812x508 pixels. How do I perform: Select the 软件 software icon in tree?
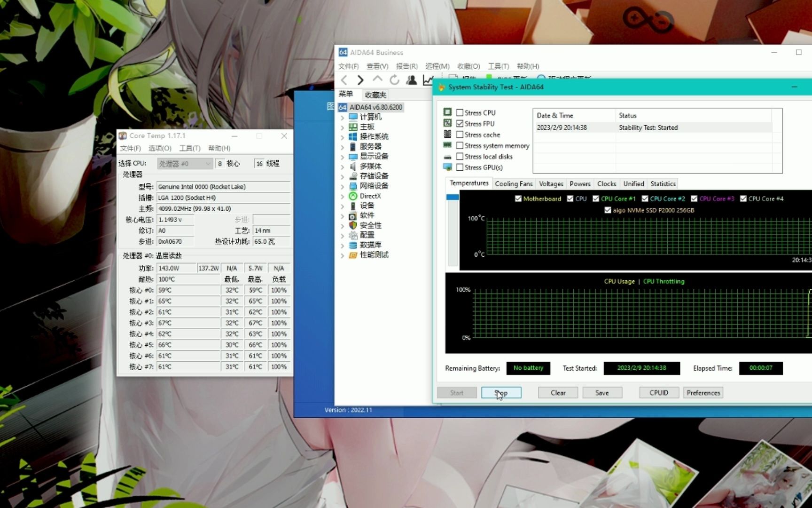tap(353, 215)
